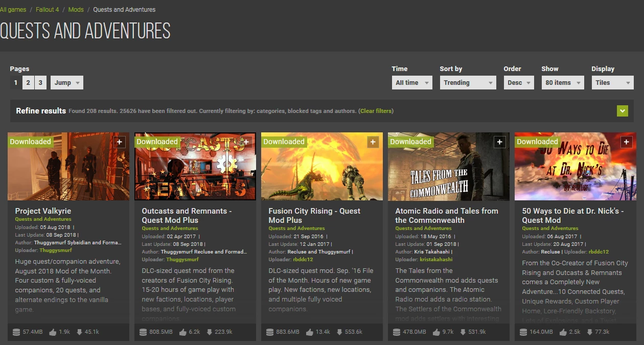Open the Display 'Tiles' dropdown
Screen dimensions: 644x345
point(612,83)
